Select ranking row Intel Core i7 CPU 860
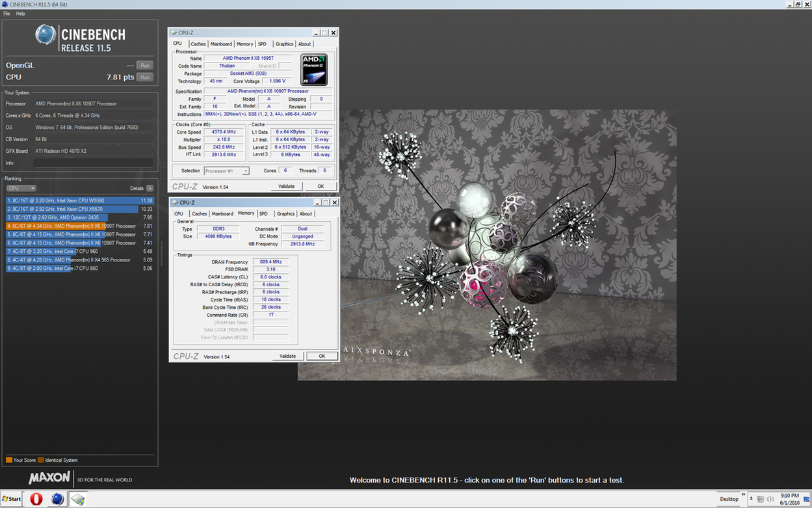 [x=81, y=268]
